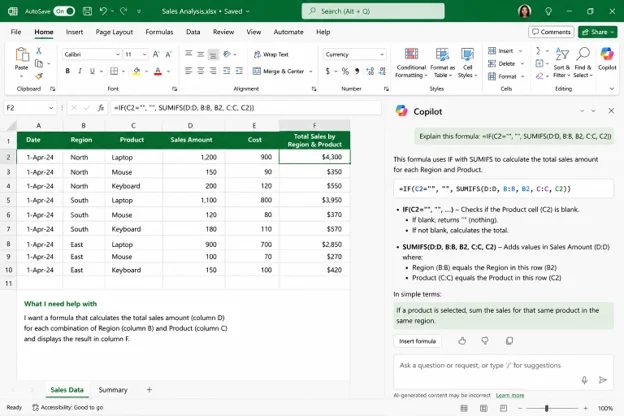
Task: Click the Insert cells button
Action: click(x=501, y=51)
